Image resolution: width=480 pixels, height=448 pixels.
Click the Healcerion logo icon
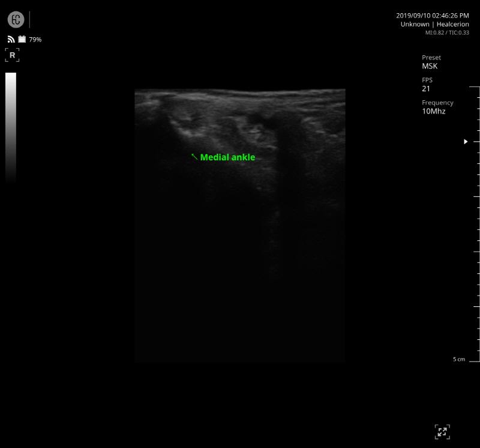(x=16, y=20)
